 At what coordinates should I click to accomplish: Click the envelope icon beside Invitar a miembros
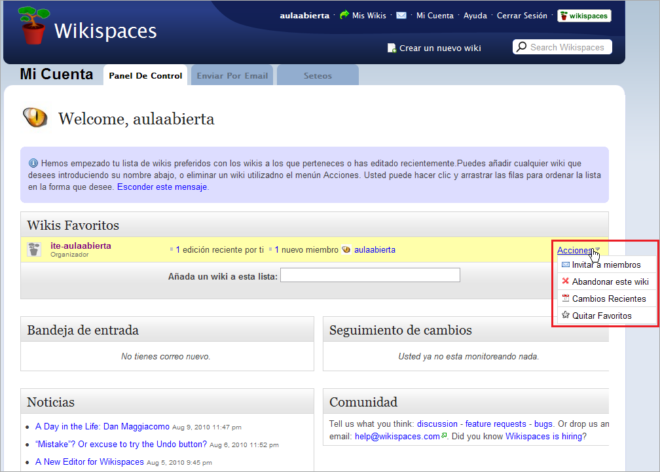coord(565,264)
